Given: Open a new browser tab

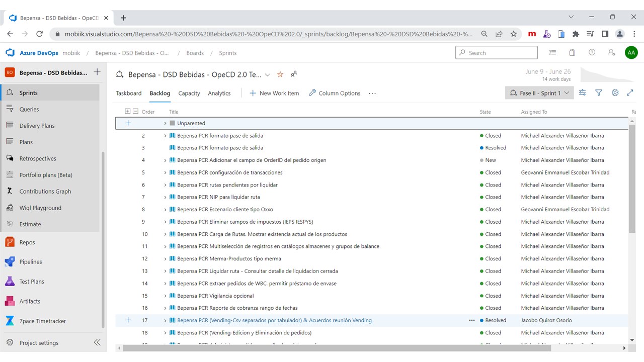Looking at the screenshot, I should click(x=123, y=18).
